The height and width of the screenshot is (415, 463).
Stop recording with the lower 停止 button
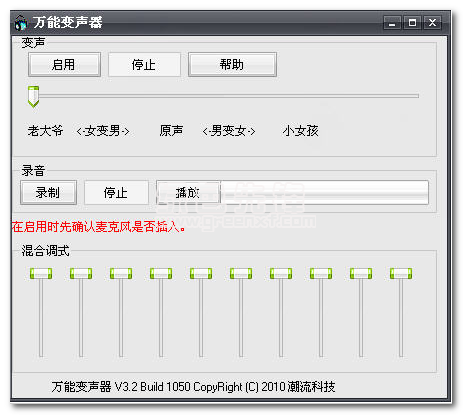pyautogui.click(x=116, y=193)
